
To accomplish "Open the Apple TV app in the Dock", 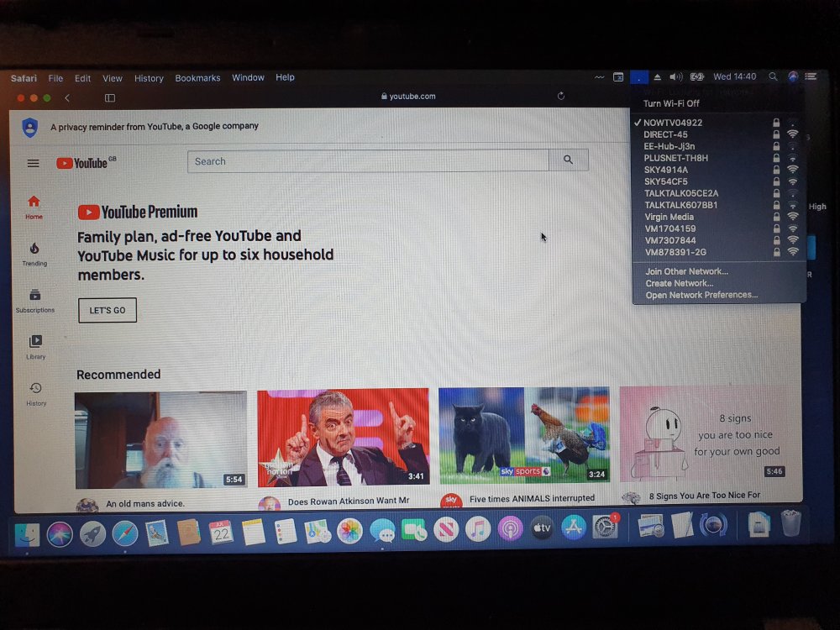I will 542,528.
